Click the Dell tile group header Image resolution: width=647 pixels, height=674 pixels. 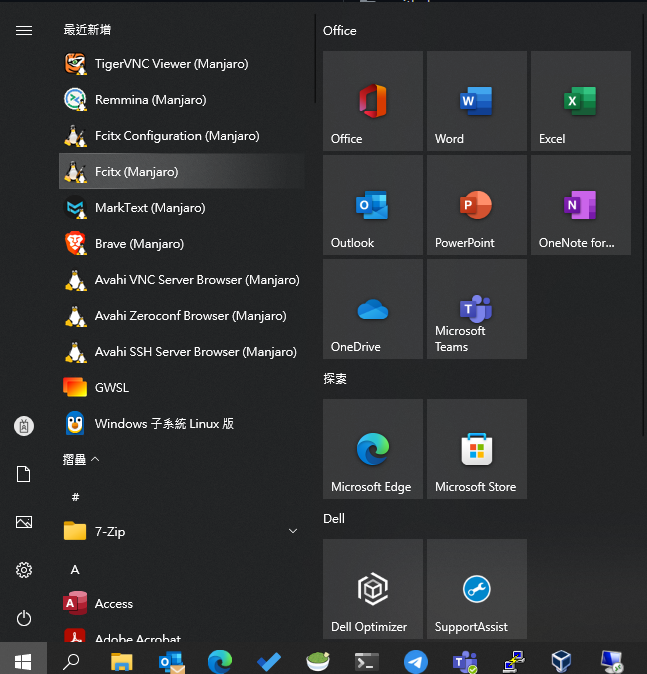coord(334,518)
